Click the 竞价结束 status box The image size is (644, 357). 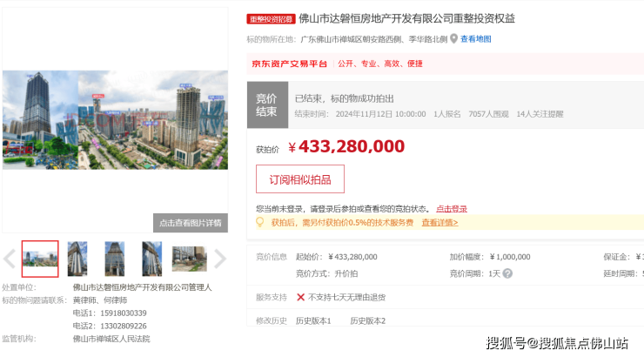[x=267, y=104]
